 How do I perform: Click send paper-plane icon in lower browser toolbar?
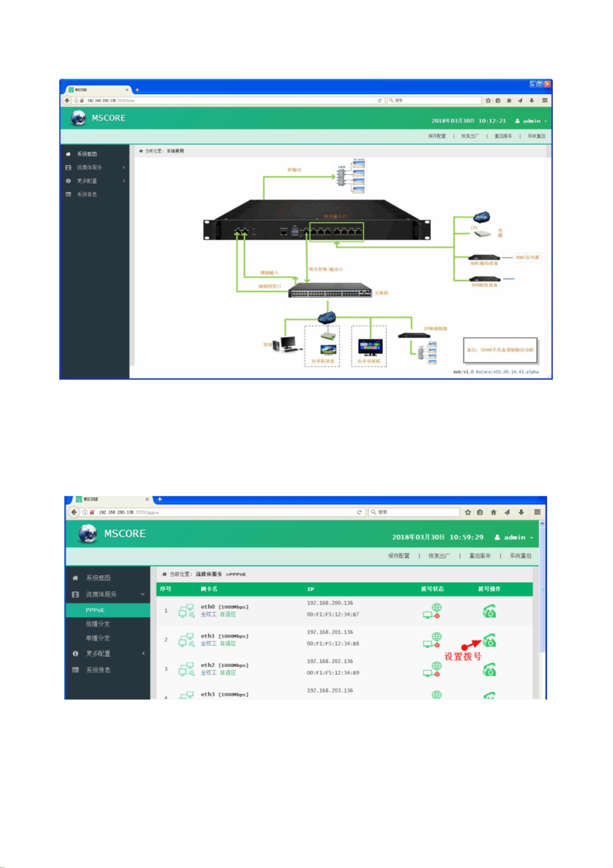point(507,512)
